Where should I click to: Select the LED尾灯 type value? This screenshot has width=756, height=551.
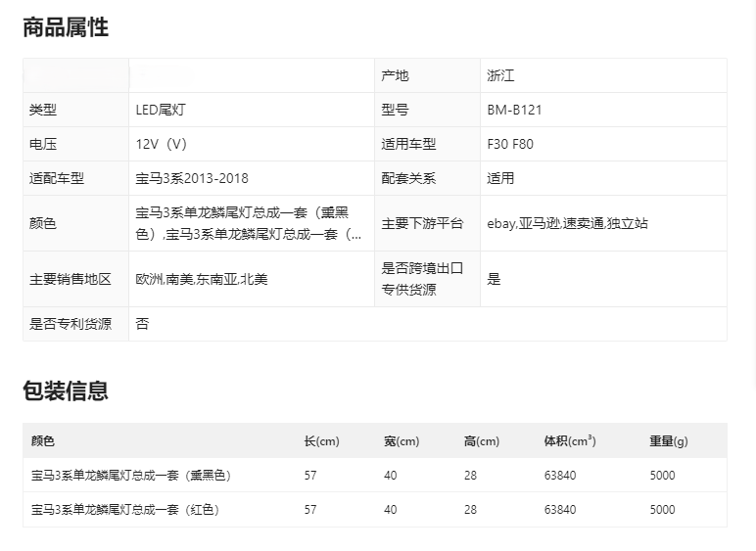tap(161, 110)
